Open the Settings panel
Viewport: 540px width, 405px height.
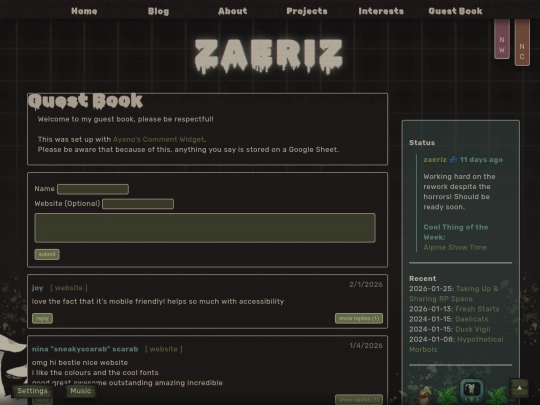click(32, 391)
